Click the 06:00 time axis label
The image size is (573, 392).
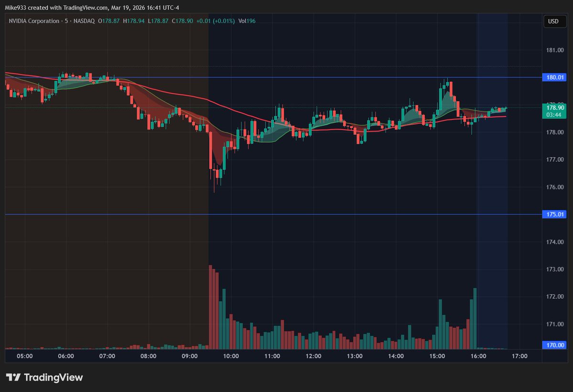(x=66, y=356)
